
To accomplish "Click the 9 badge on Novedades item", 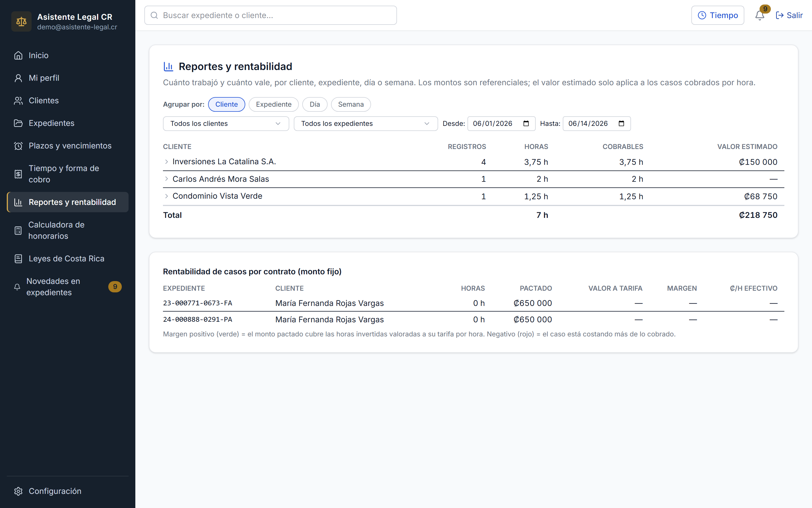I will pyautogui.click(x=115, y=286).
